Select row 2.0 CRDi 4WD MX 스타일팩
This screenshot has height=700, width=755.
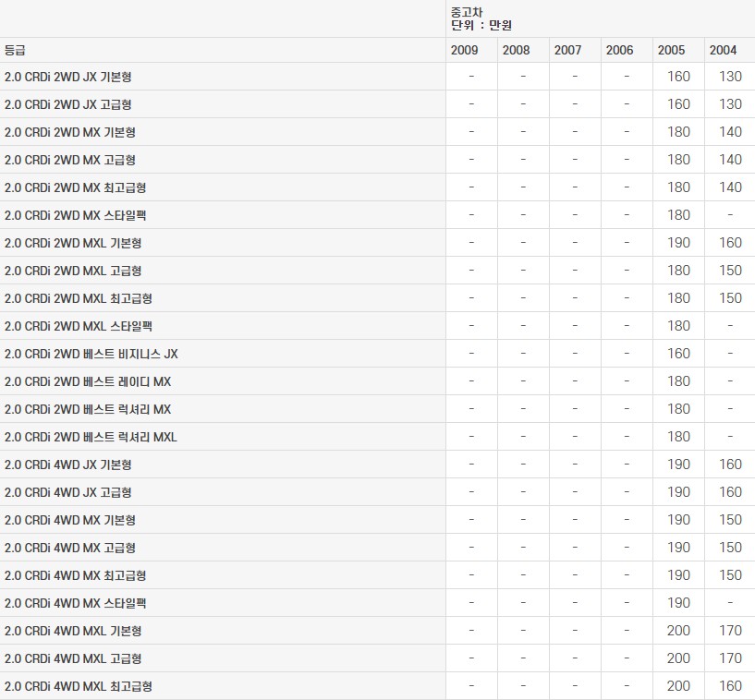tap(377, 603)
